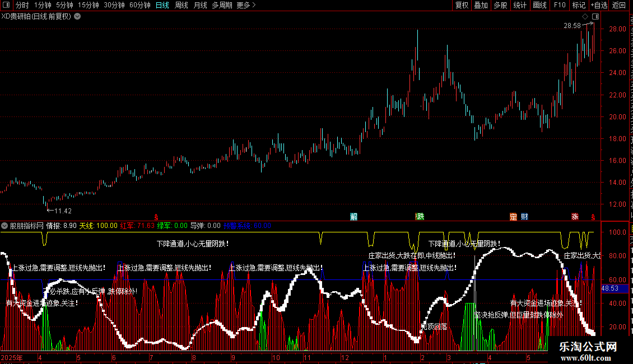Viewport: 633px width, 364px height.
Task: Click the 预警系统: 60.00 indicator value
Action: 247,226
